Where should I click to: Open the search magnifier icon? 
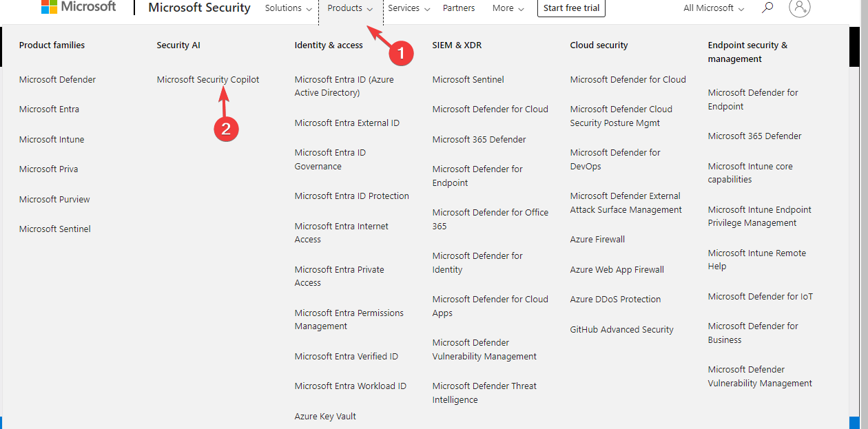point(767,8)
